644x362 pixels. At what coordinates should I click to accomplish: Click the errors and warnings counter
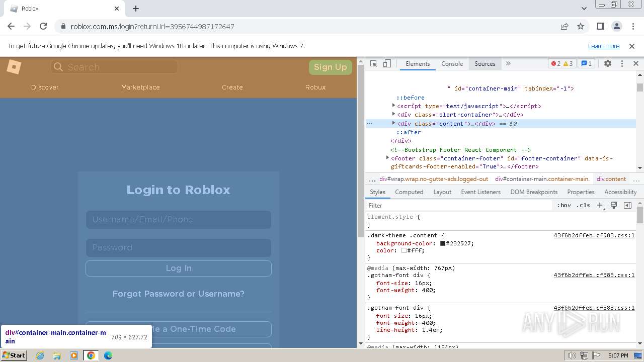[x=562, y=64]
